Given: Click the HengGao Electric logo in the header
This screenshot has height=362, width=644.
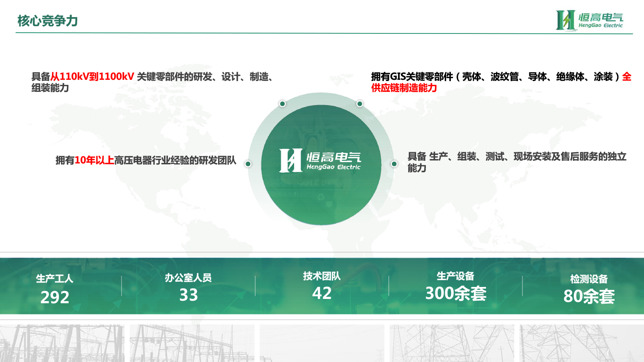Looking at the screenshot, I should tap(589, 20).
